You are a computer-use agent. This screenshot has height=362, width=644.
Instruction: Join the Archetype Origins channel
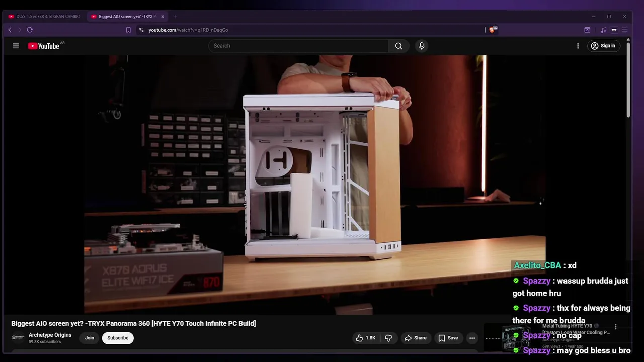[90, 338]
